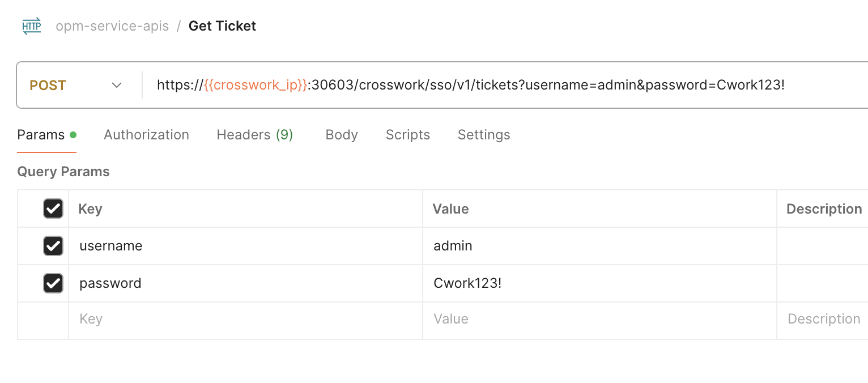Click the method dropdown chevron arrow
This screenshot has height=383, width=868.
point(117,86)
